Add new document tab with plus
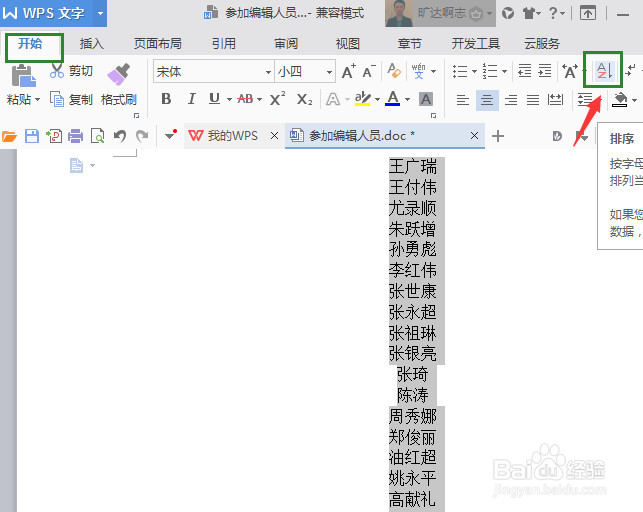The image size is (643, 512). [498, 136]
